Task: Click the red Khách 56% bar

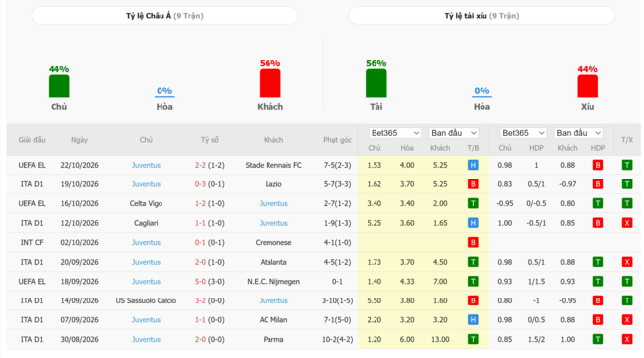Action: click(x=269, y=83)
